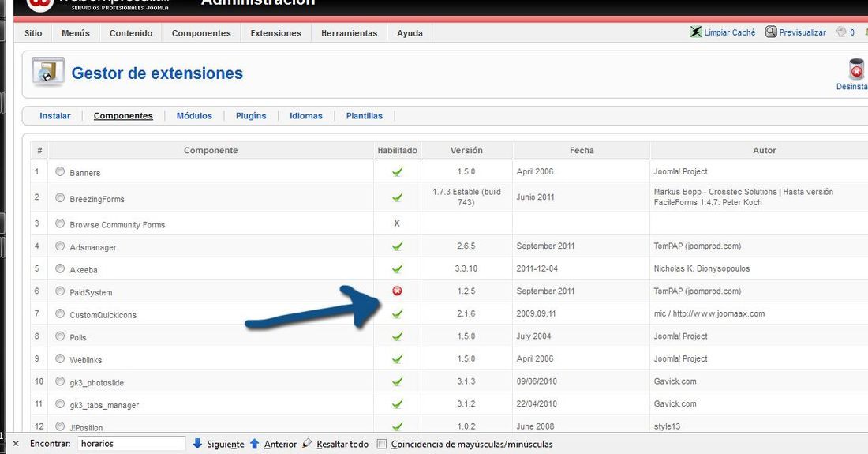Open the Extensiones menu
The height and width of the screenshot is (454, 868).
275,32
